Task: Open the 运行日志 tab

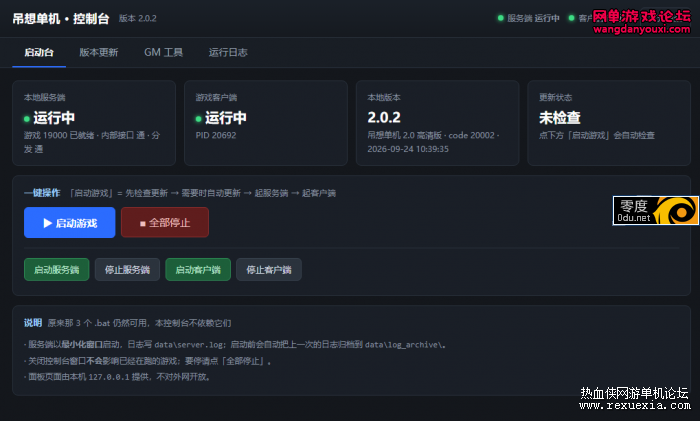Action: [x=228, y=53]
